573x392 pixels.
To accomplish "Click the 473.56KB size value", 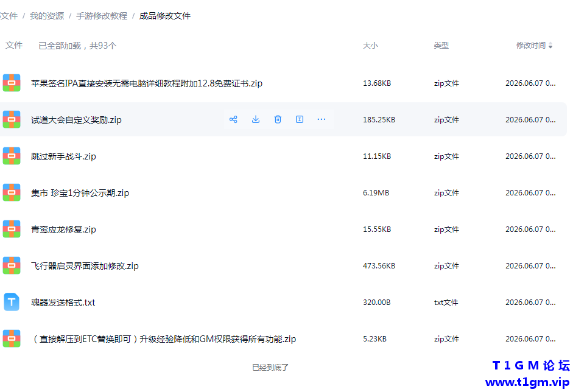I will [x=379, y=266].
